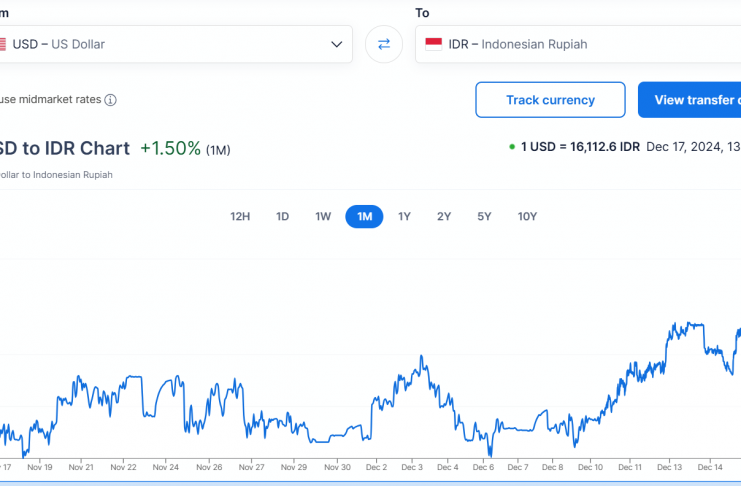
Task: Click the +1.50% change percentage text
Action: [x=170, y=148]
